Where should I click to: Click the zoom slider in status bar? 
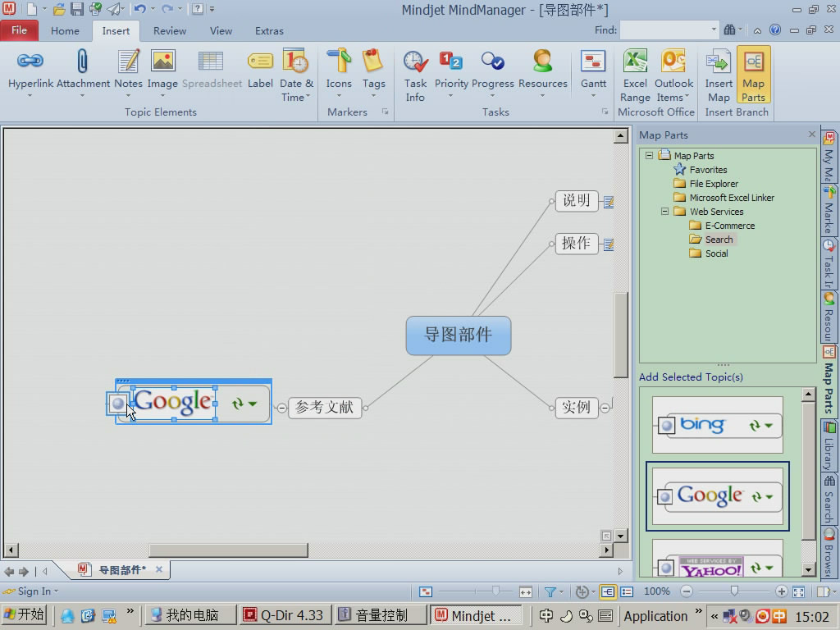(x=734, y=591)
